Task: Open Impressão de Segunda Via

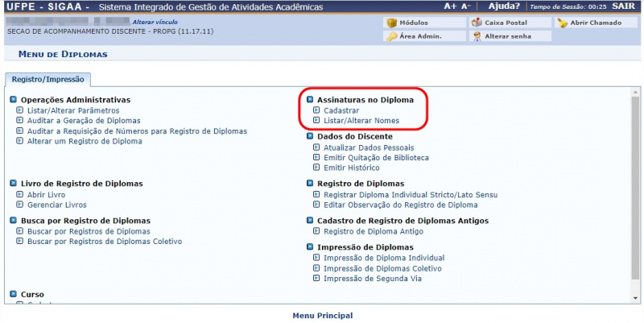Action: pos(373,279)
